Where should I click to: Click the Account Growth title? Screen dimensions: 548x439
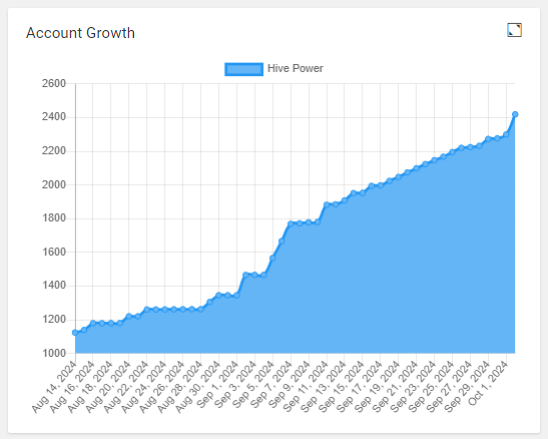click(x=80, y=33)
